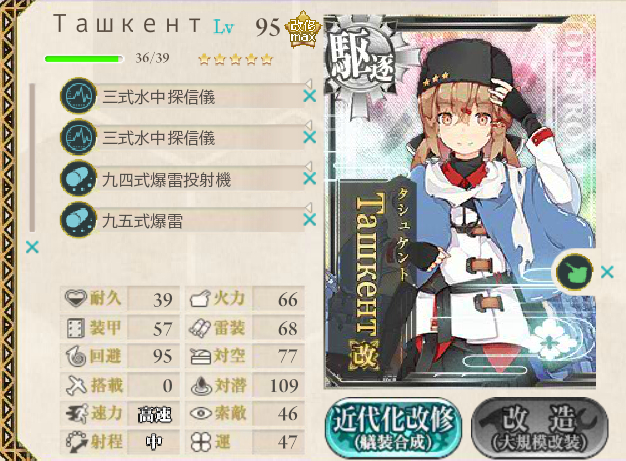Click the 九四式爆雷投射機 depth charge icon

click(x=78, y=178)
